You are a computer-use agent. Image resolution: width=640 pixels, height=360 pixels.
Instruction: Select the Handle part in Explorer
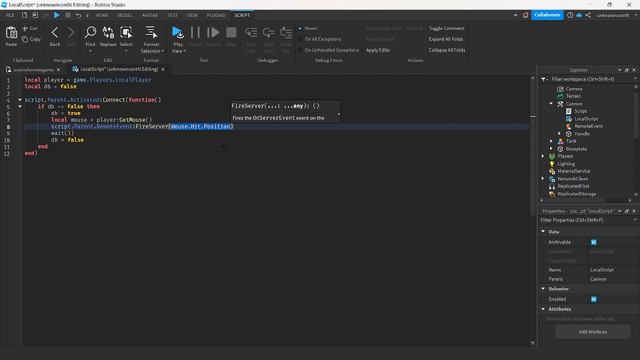click(x=582, y=134)
